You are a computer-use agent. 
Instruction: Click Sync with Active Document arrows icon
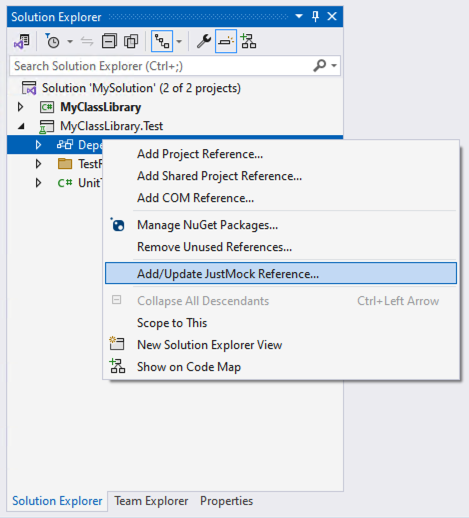(87, 42)
